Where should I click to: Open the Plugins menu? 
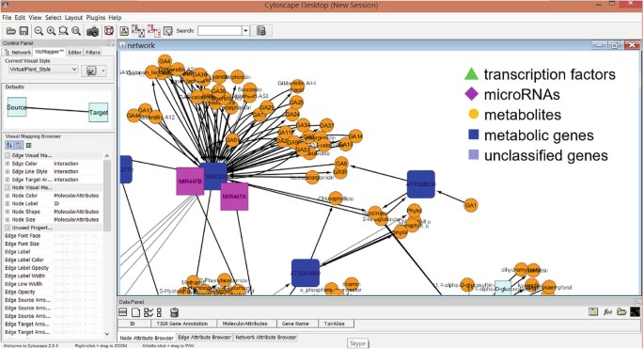pyautogui.click(x=96, y=18)
